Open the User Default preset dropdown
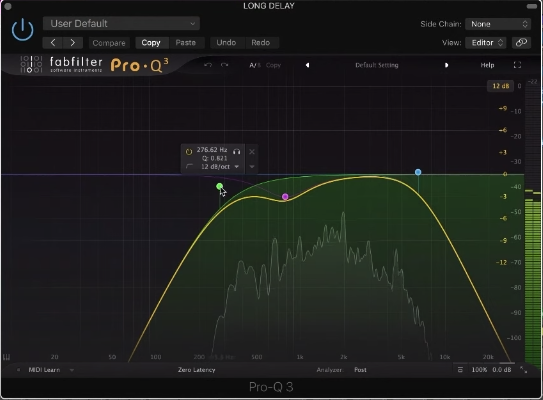 pyautogui.click(x=121, y=24)
